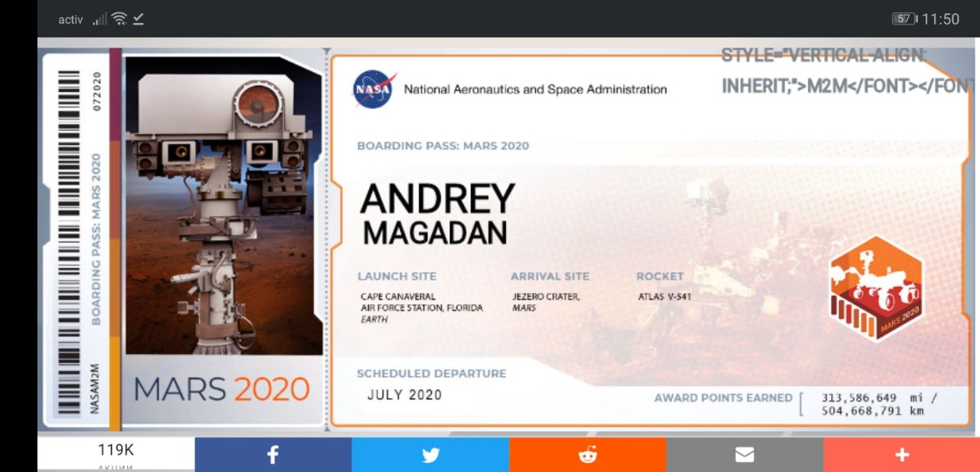Click the ATLAS V-541 rocket text
This screenshot has width=980, height=472.
665,297
